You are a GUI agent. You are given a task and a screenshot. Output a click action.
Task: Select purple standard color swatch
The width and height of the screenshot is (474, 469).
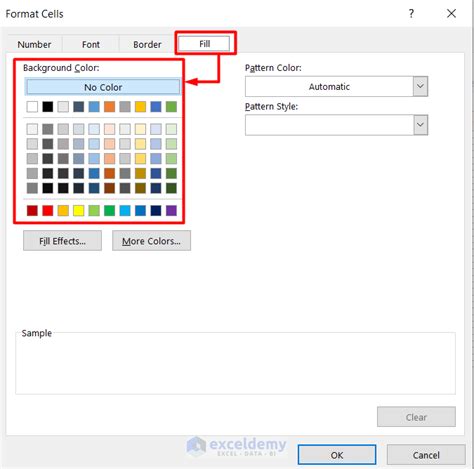[171, 210]
